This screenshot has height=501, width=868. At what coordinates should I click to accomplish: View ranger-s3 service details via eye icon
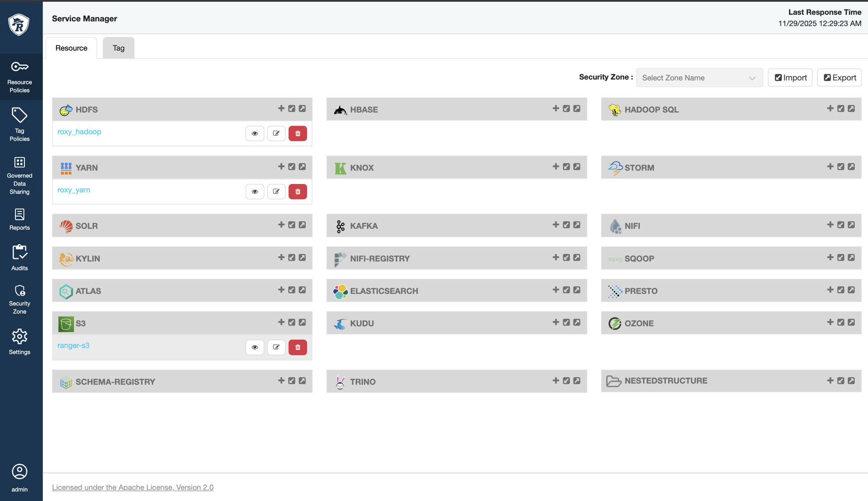(255, 347)
